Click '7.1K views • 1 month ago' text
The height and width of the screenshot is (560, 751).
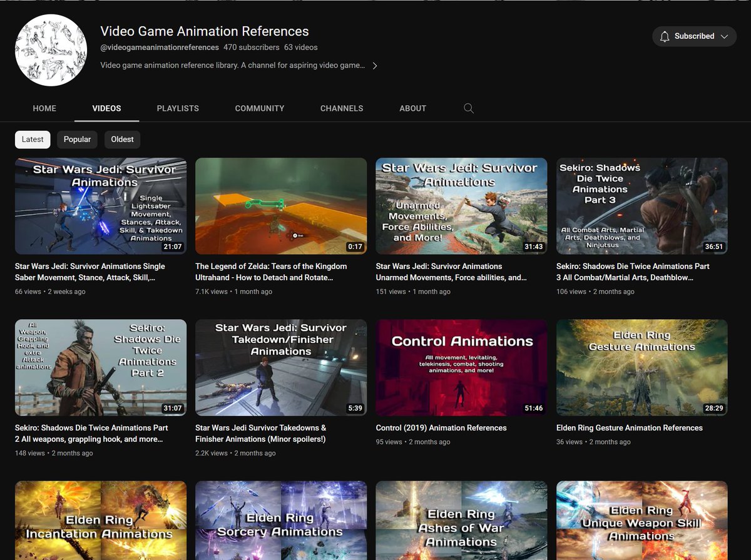(x=233, y=292)
